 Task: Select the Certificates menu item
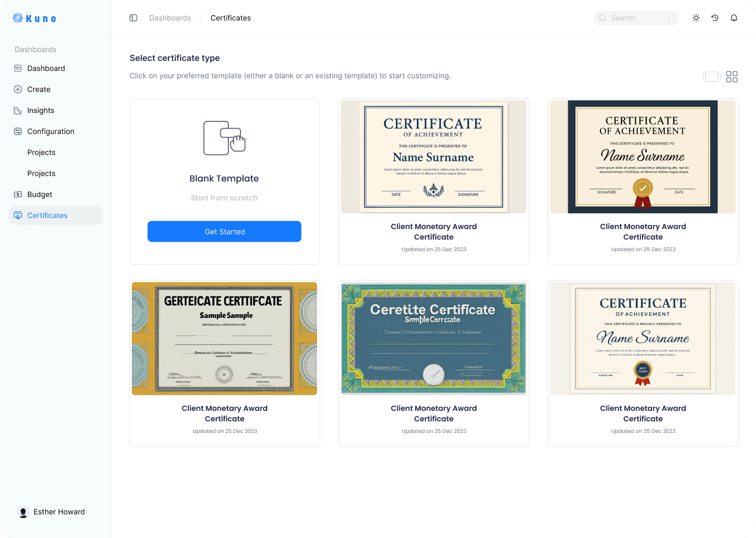(56, 215)
